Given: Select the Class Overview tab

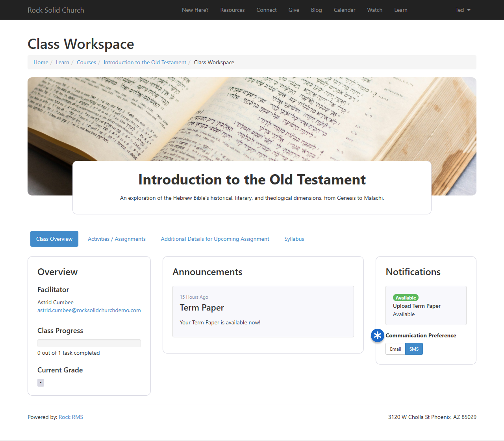Looking at the screenshot, I should tap(54, 239).
